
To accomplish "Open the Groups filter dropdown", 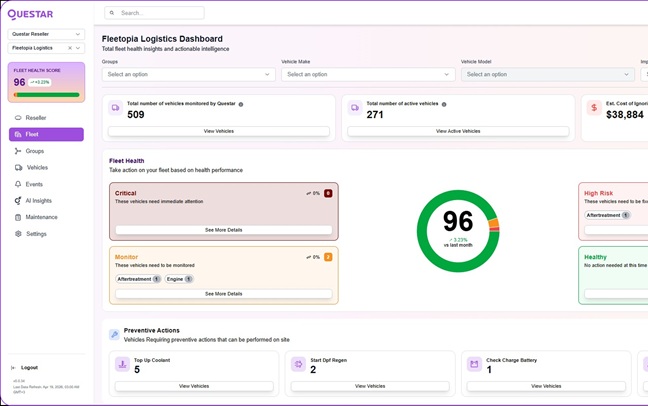I will (x=188, y=74).
